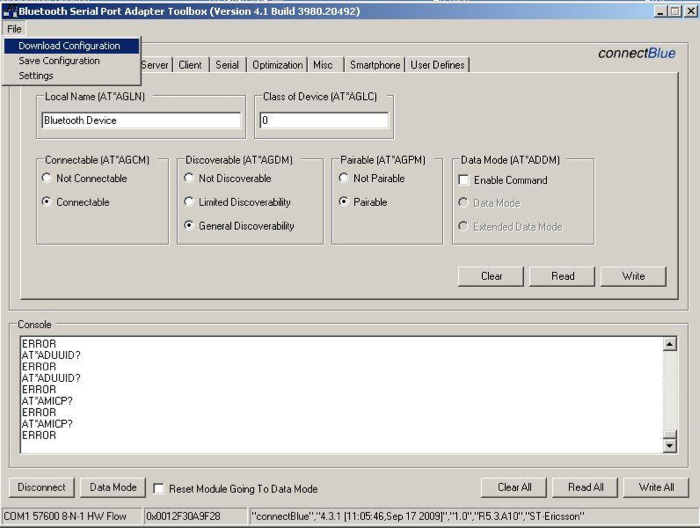Click the first AT*ADUUID? console line
Viewport: 700px width, 528px height.
pyautogui.click(x=51, y=355)
